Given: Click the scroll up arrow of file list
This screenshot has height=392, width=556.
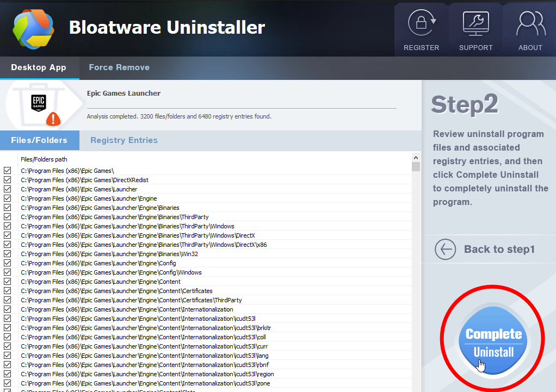Looking at the screenshot, I should pyautogui.click(x=416, y=157).
